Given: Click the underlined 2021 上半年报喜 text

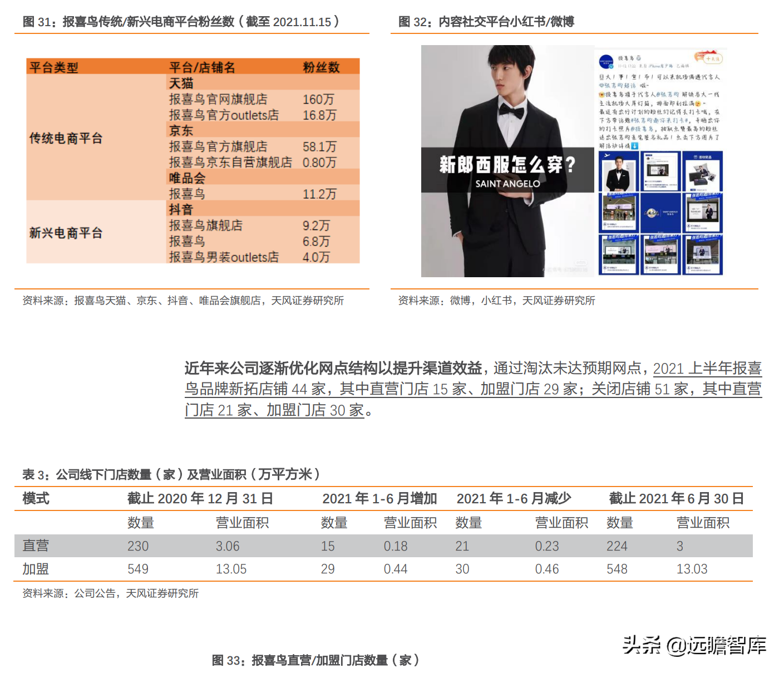Looking at the screenshot, I should click(707, 369).
